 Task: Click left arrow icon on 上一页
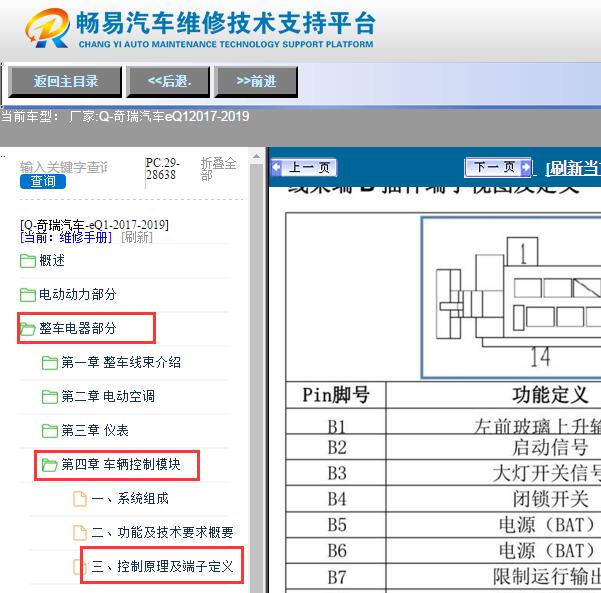[276, 168]
